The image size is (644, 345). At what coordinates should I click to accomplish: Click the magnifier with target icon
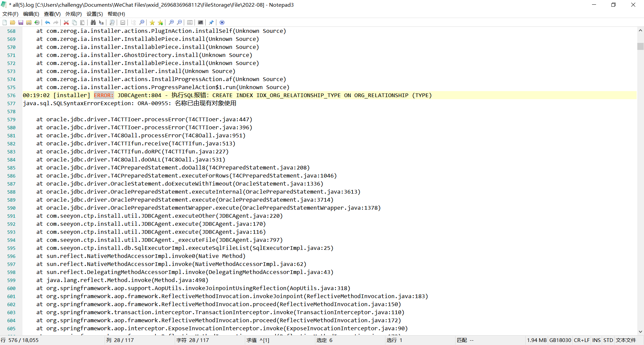click(x=142, y=22)
